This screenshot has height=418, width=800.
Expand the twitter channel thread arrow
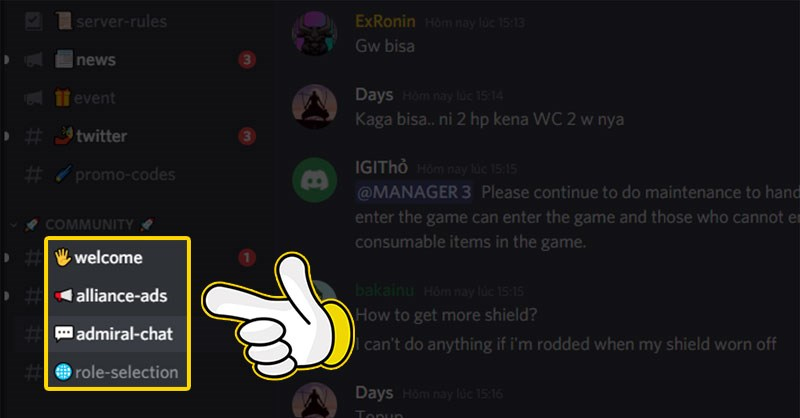click(7, 136)
